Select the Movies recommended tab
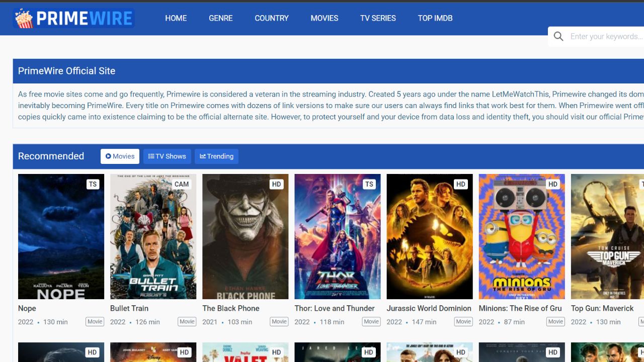 point(120,156)
